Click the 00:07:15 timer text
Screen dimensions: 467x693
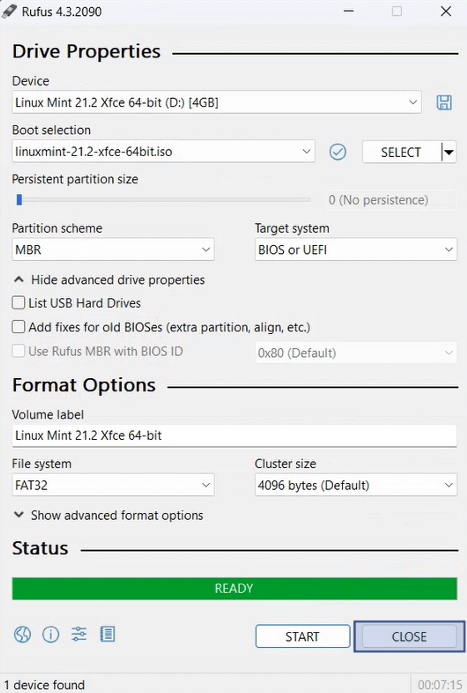440,685
